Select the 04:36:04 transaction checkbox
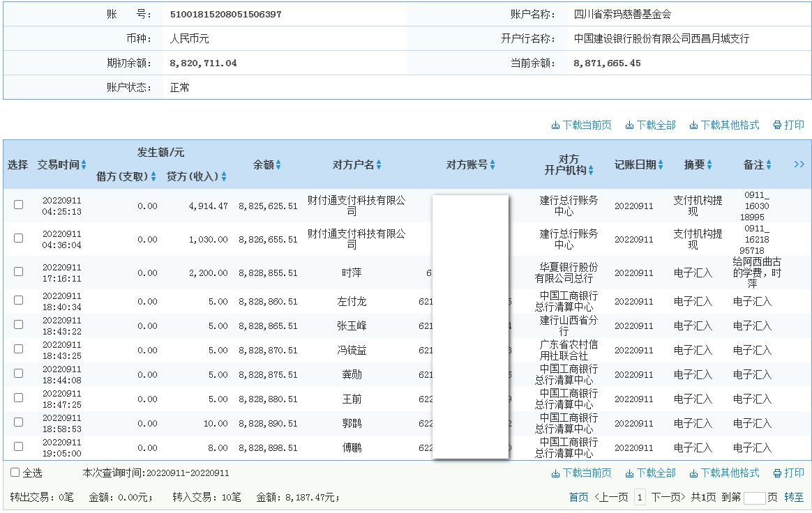Screen dimensions: 812x513 (x=19, y=238)
